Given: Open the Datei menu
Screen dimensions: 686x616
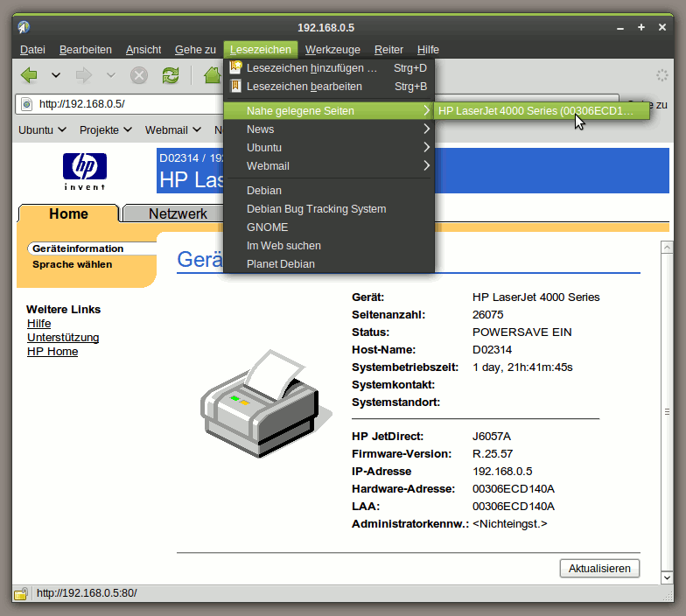Looking at the screenshot, I should coord(33,49).
